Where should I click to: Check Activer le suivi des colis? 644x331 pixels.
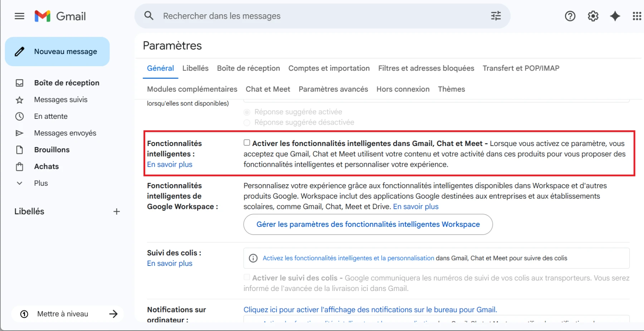click(x=247, y=277)
